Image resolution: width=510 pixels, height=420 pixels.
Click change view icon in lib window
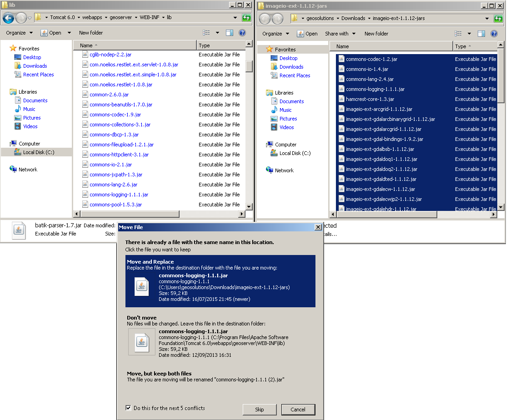click(x=206, y=33)
